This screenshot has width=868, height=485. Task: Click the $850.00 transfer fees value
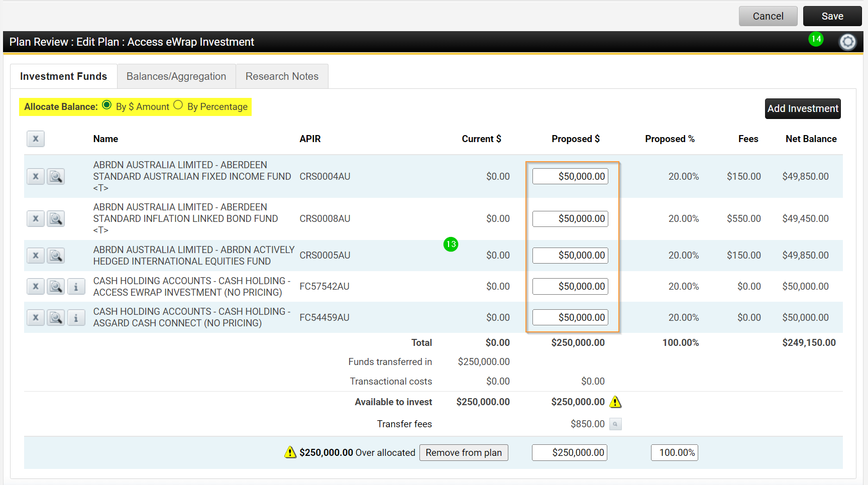click(588, 424)
